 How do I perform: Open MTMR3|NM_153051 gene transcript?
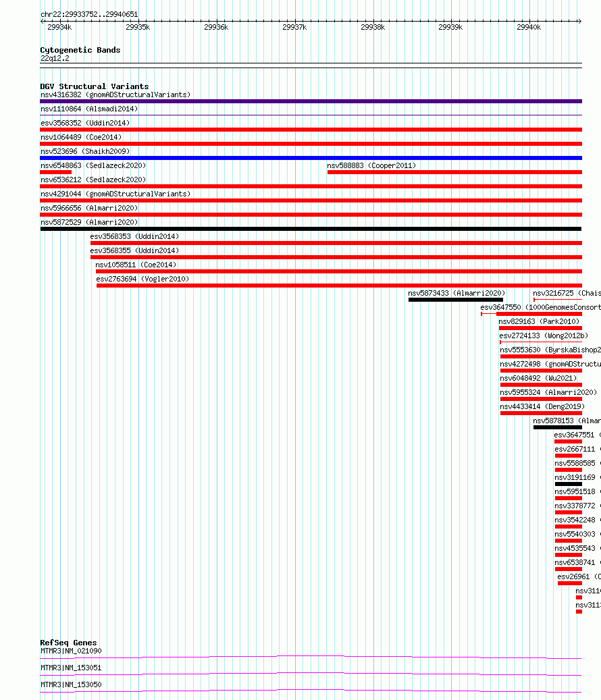click(x=71, y=668)
